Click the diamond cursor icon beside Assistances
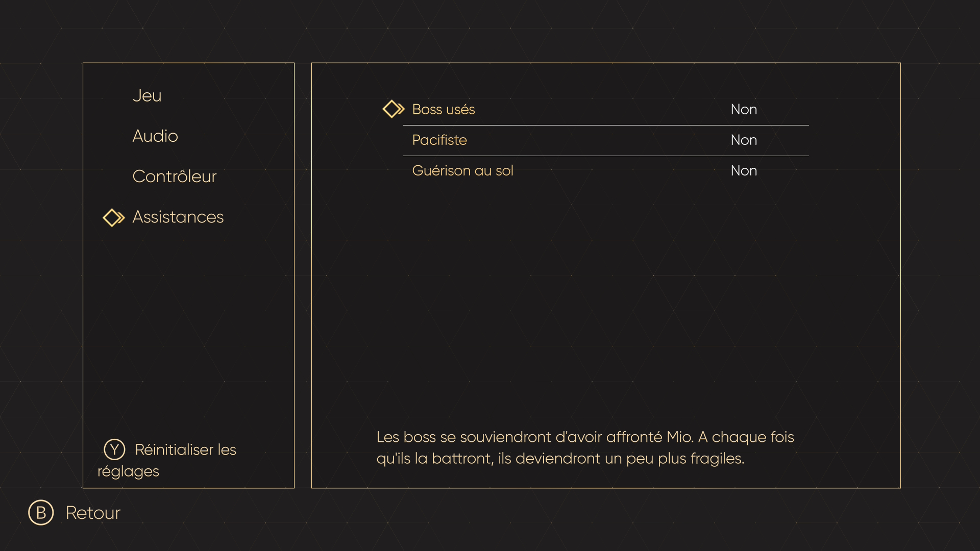Viewport: 980px width, 551px height. [x=113, y=218]
